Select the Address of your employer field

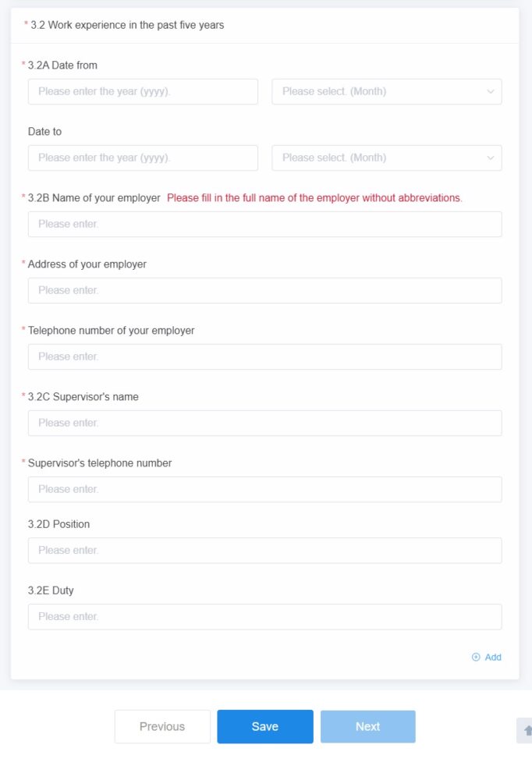pyautogui.click(x=264, y=290)
